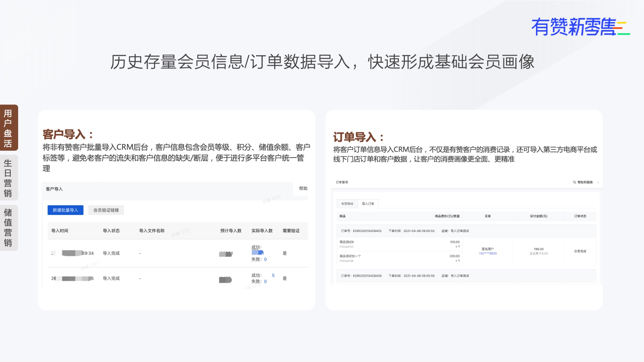This screenshot has width=644, height=362.
Task: Click buyer name 匿名用户
Action: coord(488,249)
